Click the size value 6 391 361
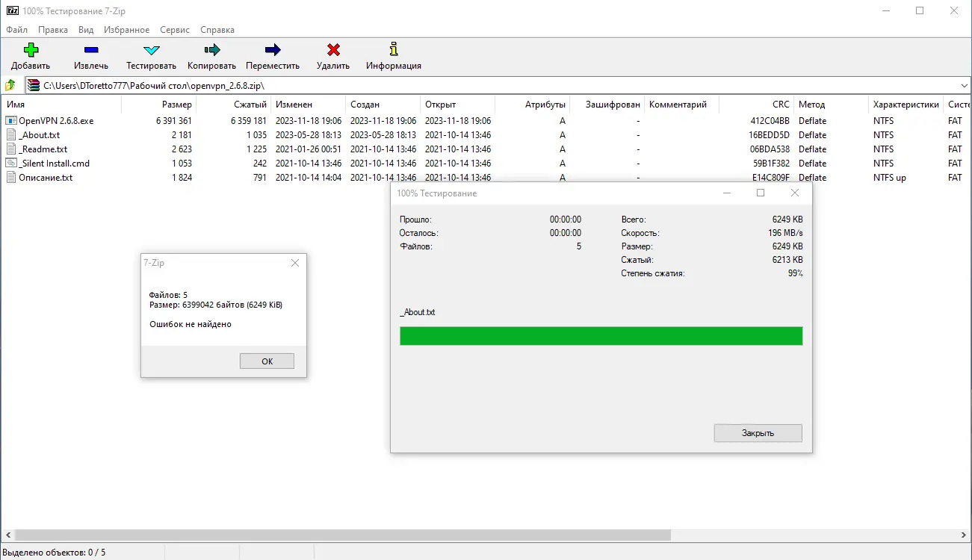 (174, 120)
